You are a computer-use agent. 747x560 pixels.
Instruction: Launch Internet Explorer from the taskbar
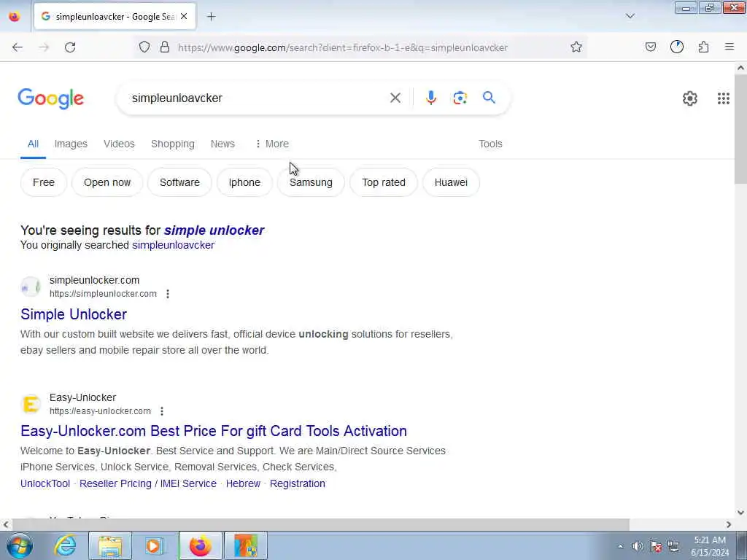click(65, 545)
